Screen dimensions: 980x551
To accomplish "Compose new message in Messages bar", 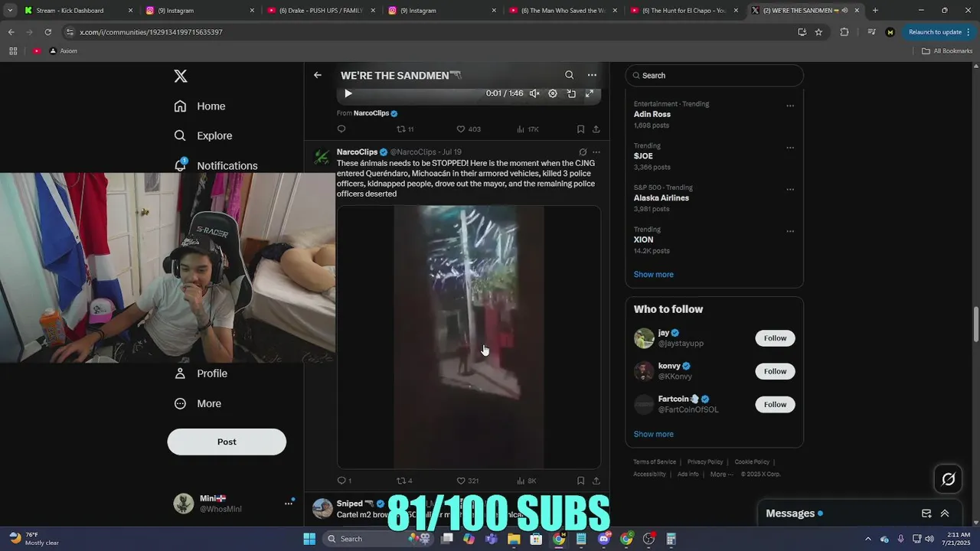I will click(x=926, y=514).
